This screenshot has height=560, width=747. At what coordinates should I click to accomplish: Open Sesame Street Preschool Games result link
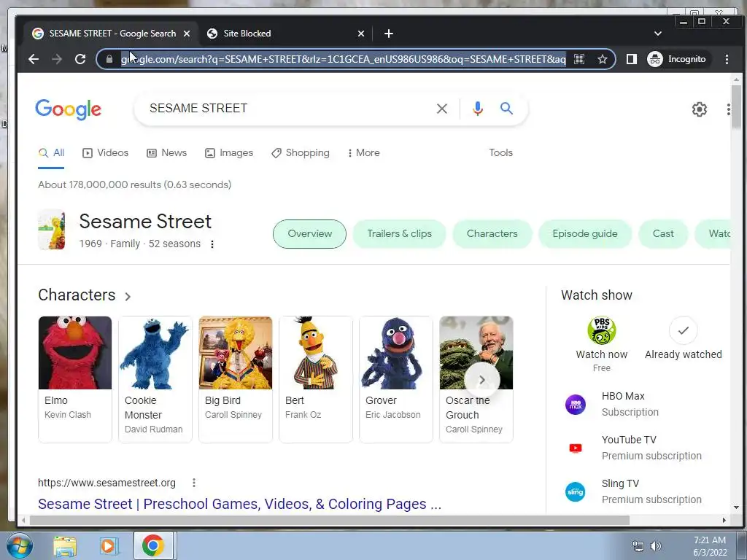tap(239, 504)
